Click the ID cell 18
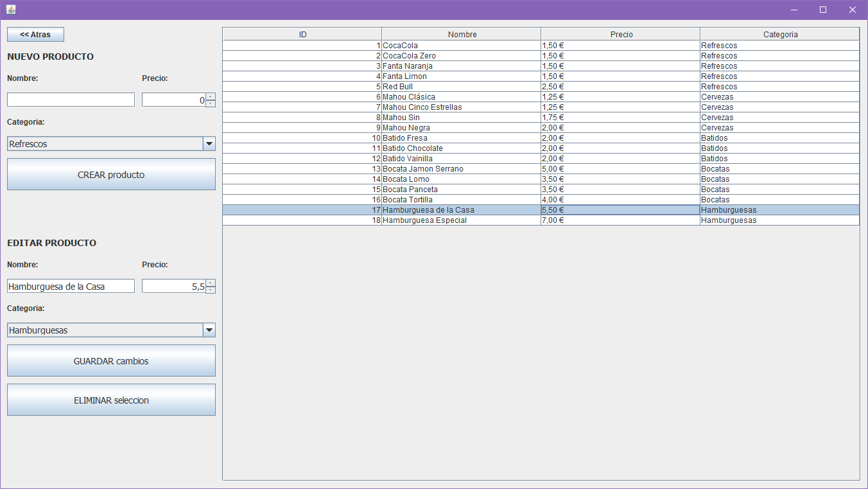This screenshot has width=868, height=489. pos(302,220)
